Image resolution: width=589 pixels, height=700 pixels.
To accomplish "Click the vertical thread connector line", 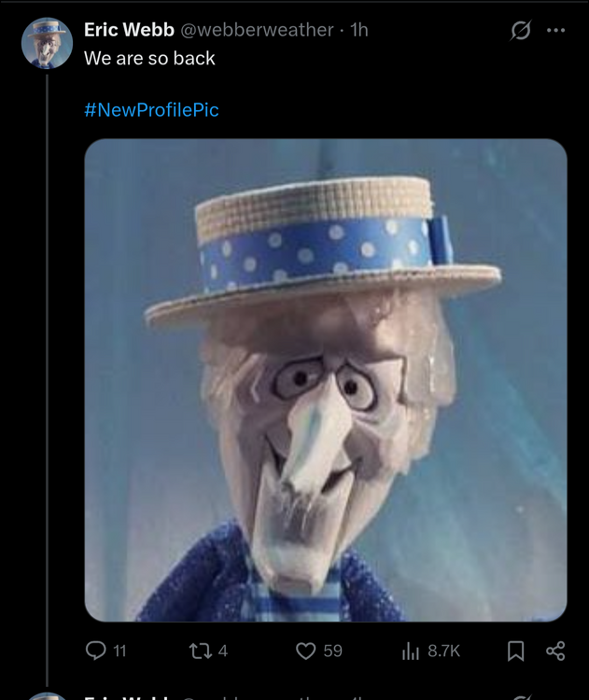I will (47, 373).
